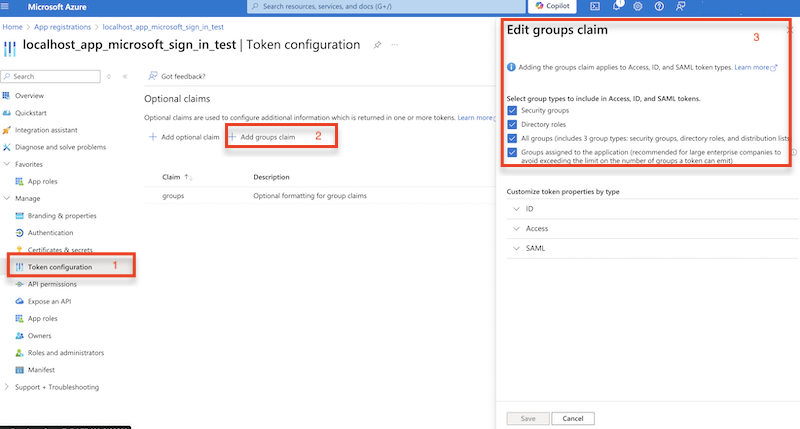Viewport: 800px width, 429px height.
Task: Click the feedback icon in top bar
Action: (x=681, y=6)
